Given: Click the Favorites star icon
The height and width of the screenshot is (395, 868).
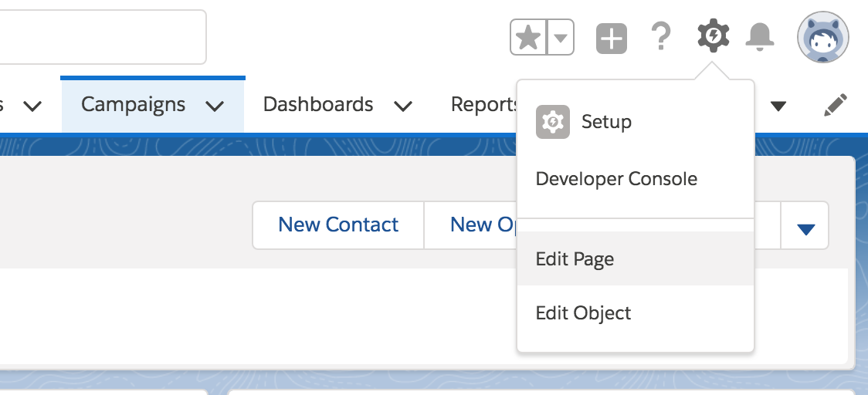Looking at the screenshot, I should click(529, 38).
